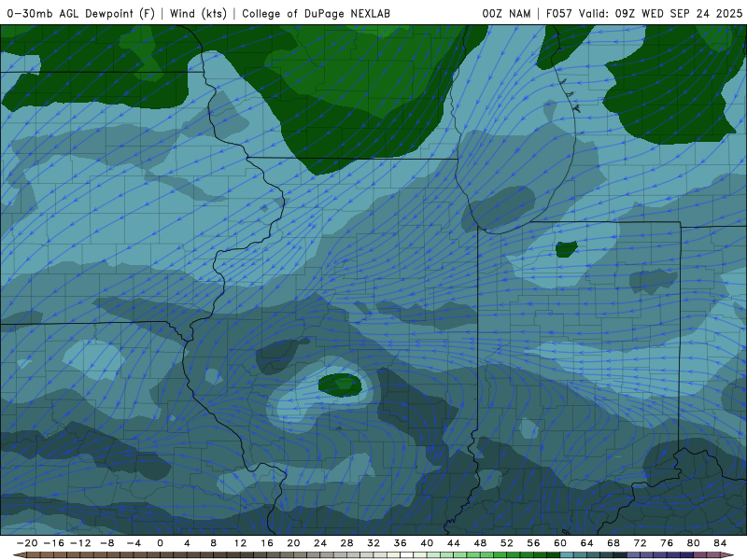Click the -20 legend value

coord(27,543)
